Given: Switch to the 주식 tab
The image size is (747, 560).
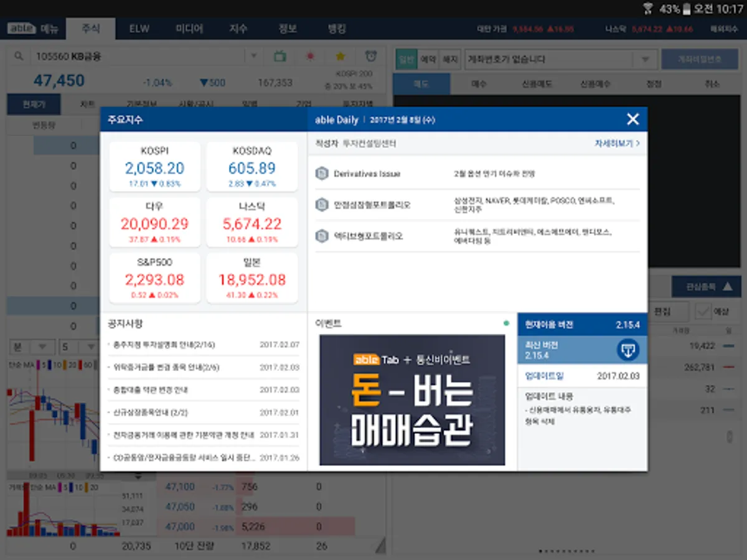Looking at the screenshot, I should (x=90, y=29).
